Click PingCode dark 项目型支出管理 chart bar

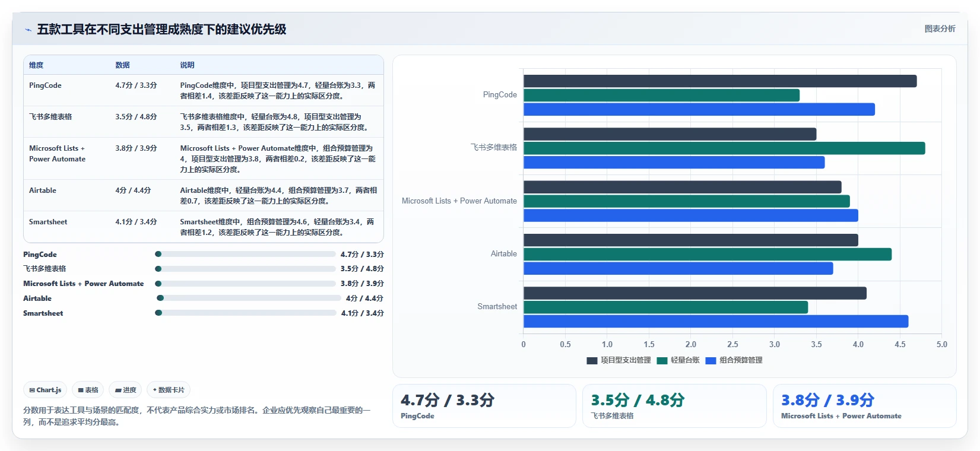pos(720,81)
